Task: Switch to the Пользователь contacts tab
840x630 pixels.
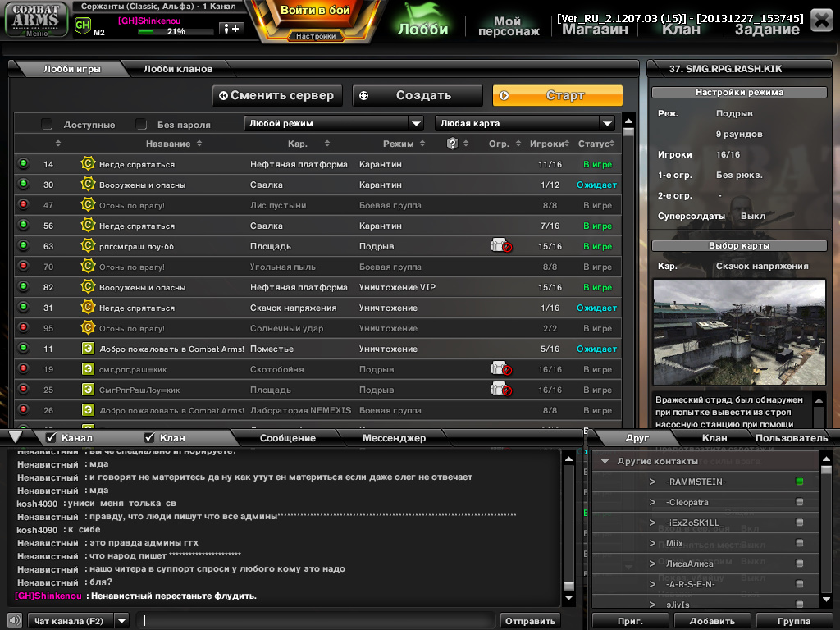Action: click(792, 438)
